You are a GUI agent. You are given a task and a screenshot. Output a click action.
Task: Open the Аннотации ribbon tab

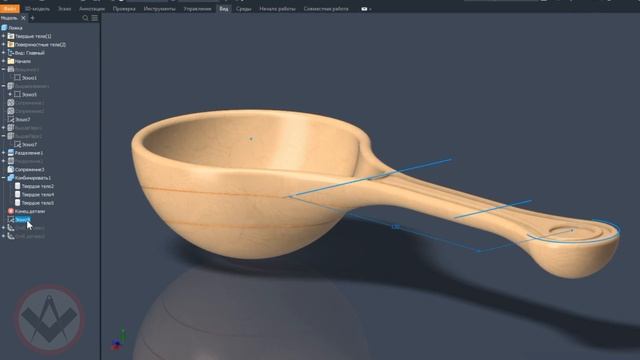point(92,9)
